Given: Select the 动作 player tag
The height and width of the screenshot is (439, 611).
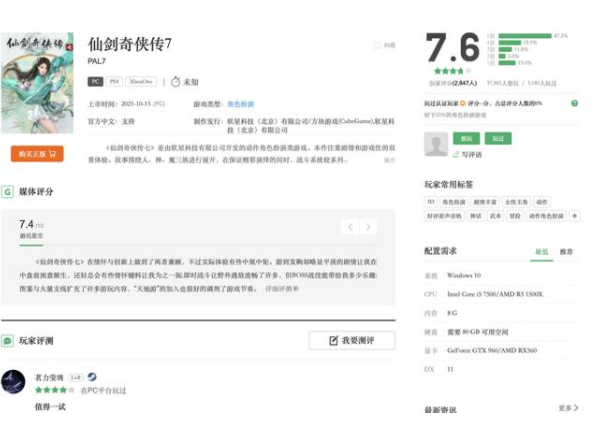Looking at the screenshot, I should 542,202.
